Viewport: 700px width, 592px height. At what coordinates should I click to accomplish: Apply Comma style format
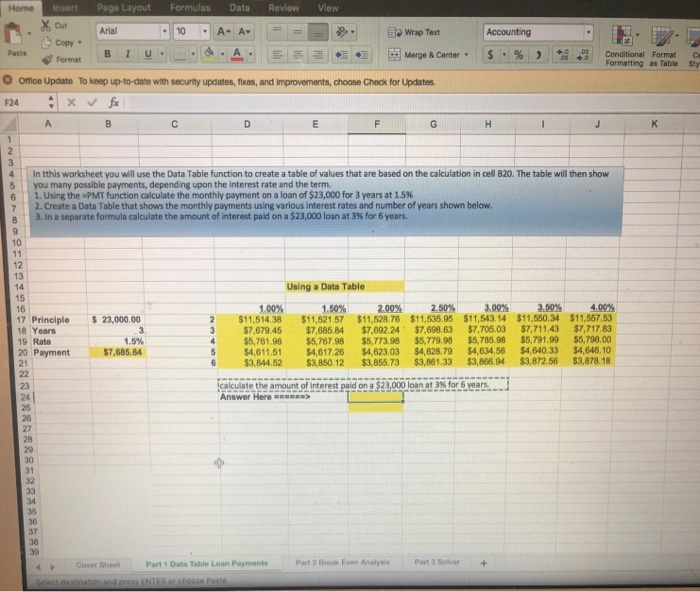(538, 54)
